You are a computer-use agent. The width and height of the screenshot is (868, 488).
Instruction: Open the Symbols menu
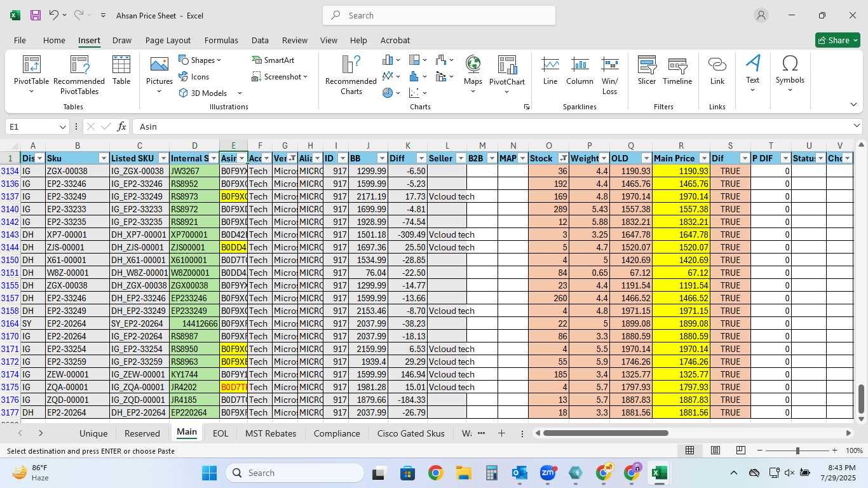point(790,74)
